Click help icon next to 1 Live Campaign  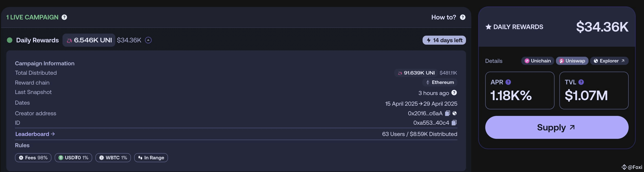tap(64, 17)
